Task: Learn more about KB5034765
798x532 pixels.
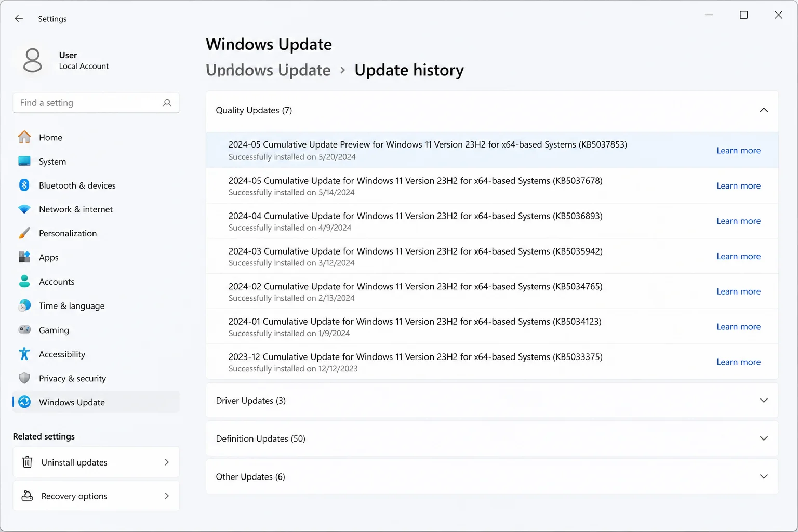Action: coord(738,291)
